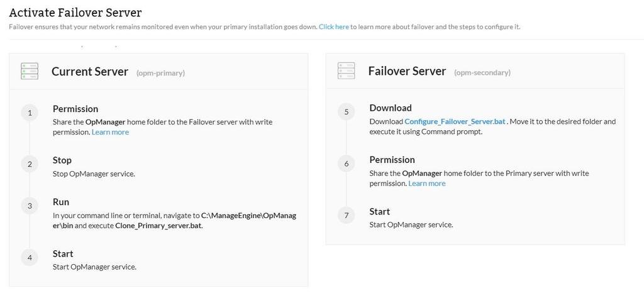Image resolution: width=644 pixels, height=298 pixels.
Task: Select step 4 circle for Start
Action: 30,258
